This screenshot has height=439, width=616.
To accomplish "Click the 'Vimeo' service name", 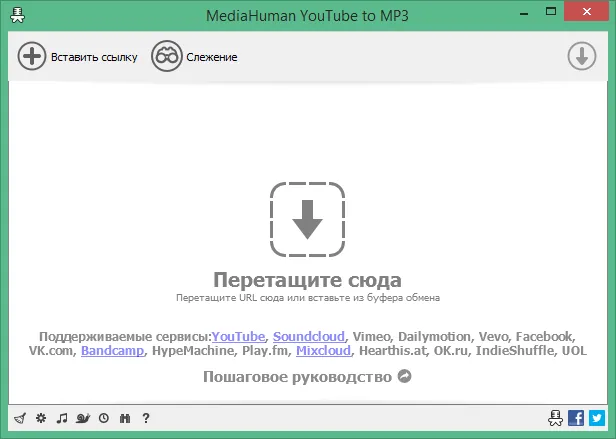I will 371,337.
